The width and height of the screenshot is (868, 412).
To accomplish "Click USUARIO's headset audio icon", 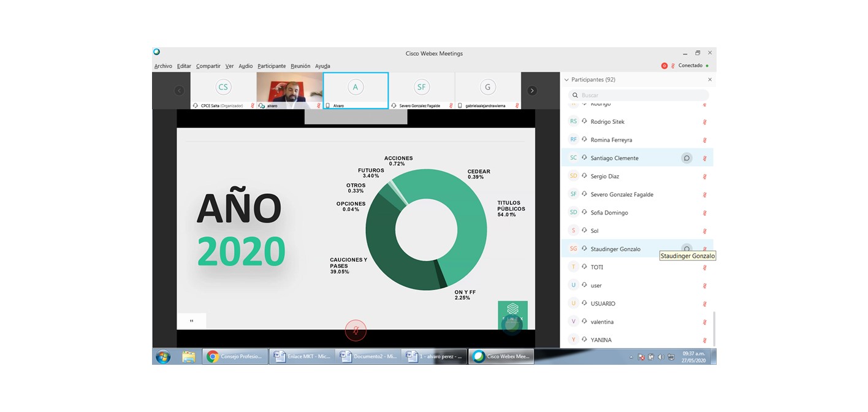I will pos(585,303).
